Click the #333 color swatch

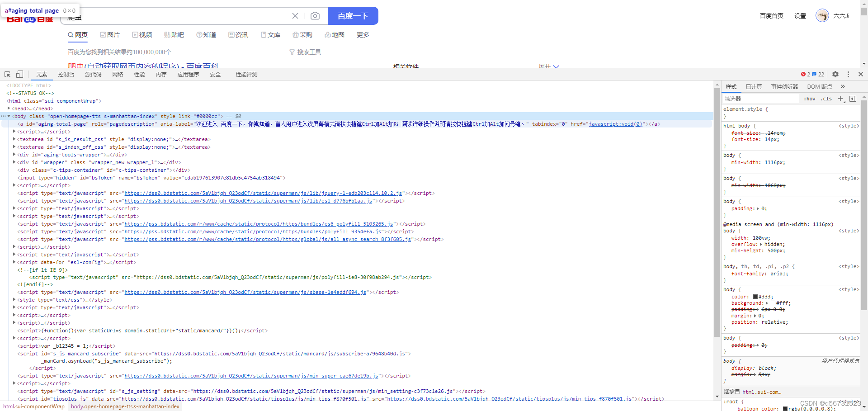tap(755, 297)
